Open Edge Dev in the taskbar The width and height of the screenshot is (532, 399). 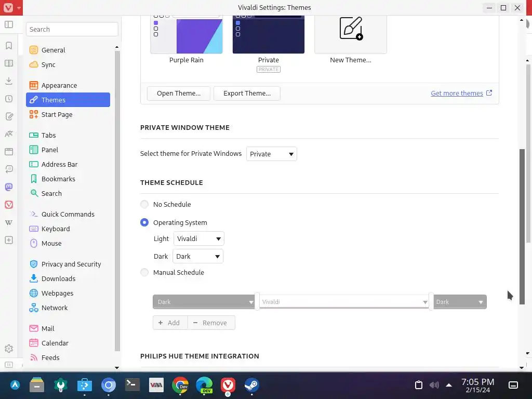tap(204, 385)
